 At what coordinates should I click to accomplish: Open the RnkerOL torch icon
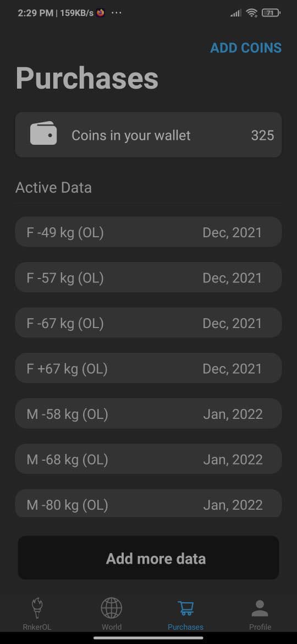click(37, 608)
